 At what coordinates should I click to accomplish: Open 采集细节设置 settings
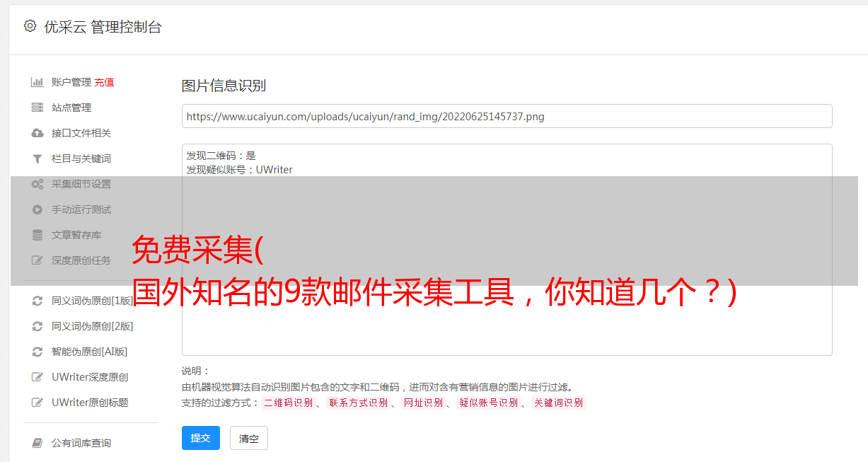(81, 184)
